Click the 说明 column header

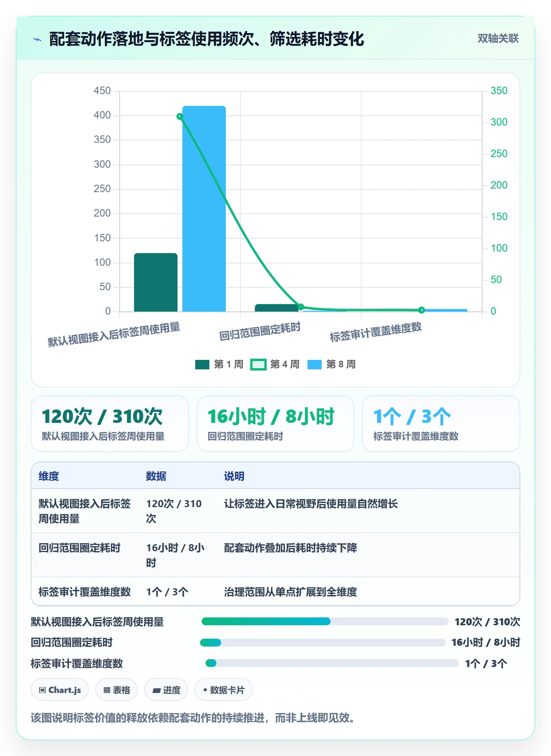coord(234,476)
